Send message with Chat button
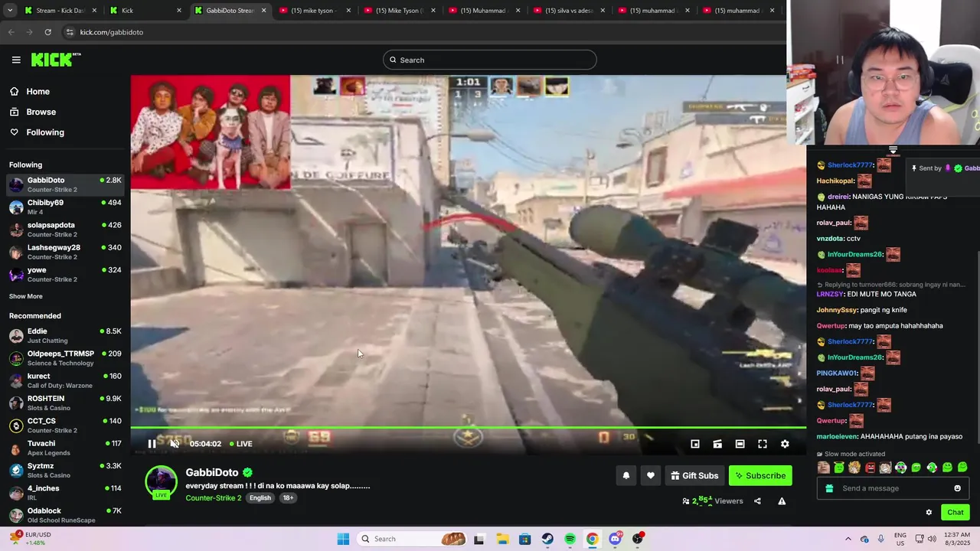 pyautogui.click(x=955, y=513)
